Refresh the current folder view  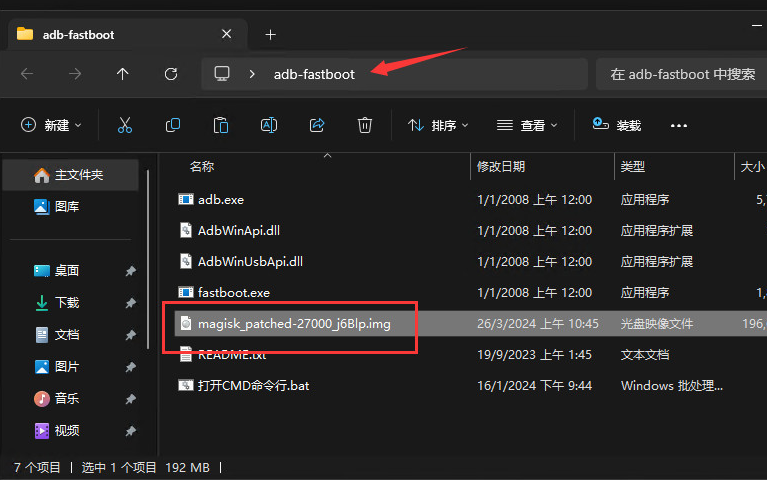pyautogui.click(x=171, y=74)
